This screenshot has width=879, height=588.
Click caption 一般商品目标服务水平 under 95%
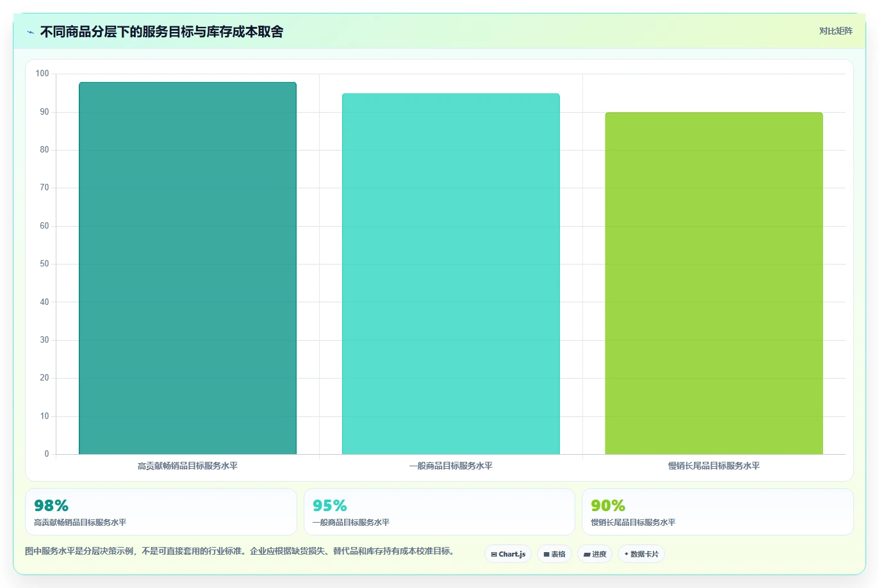351,523
